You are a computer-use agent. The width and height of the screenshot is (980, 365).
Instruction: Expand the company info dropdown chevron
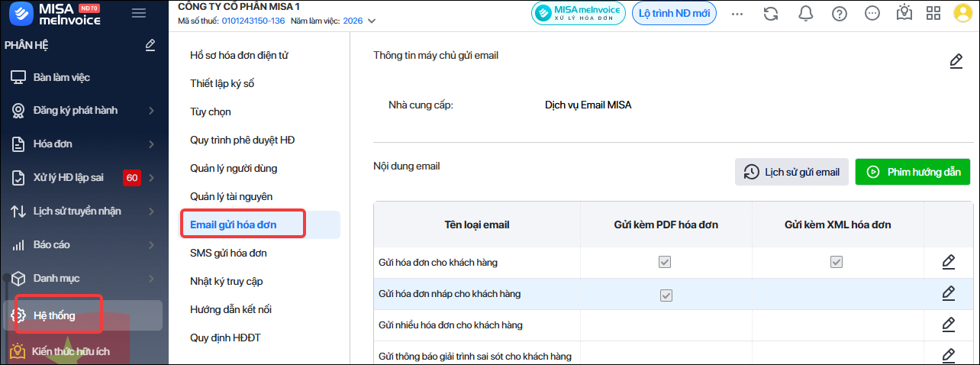pos(372,21)
